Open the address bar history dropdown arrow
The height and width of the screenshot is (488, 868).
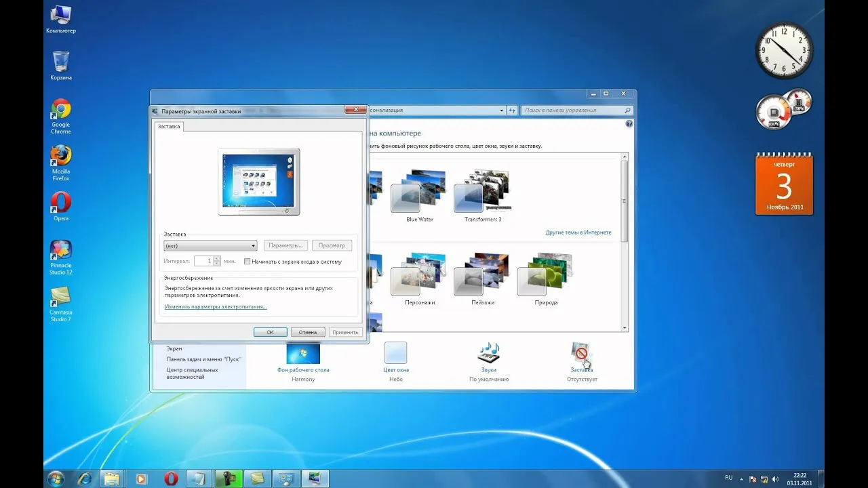[x=502, y=110]
